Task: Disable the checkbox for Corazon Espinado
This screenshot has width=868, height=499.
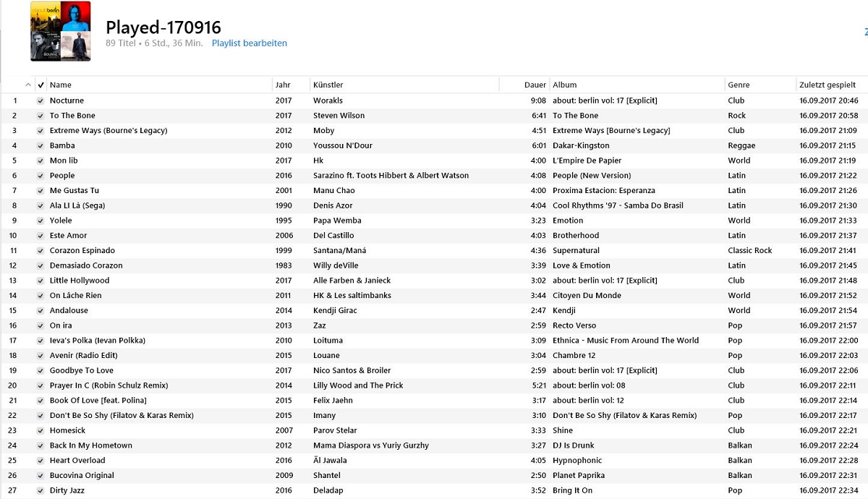Action: coord(41,250)
